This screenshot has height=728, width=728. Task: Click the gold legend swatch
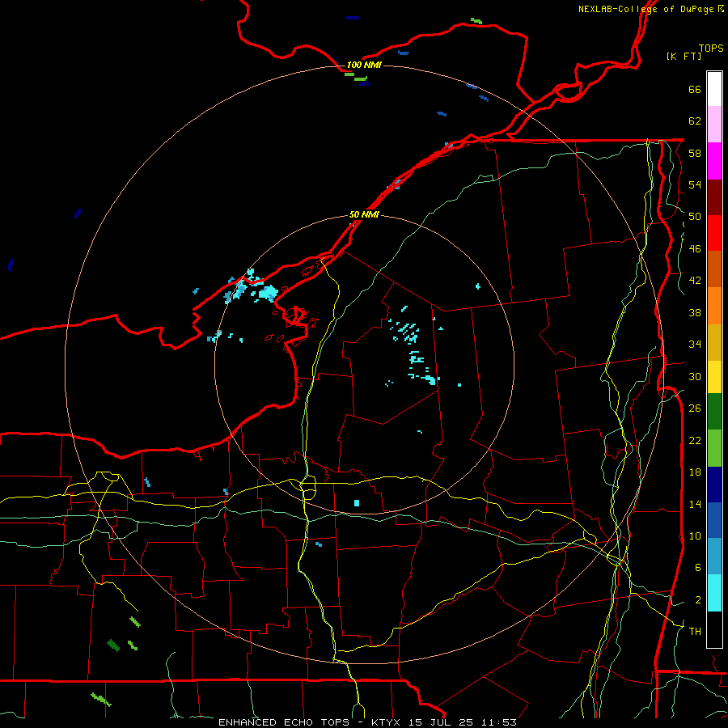tap(714, 342)
